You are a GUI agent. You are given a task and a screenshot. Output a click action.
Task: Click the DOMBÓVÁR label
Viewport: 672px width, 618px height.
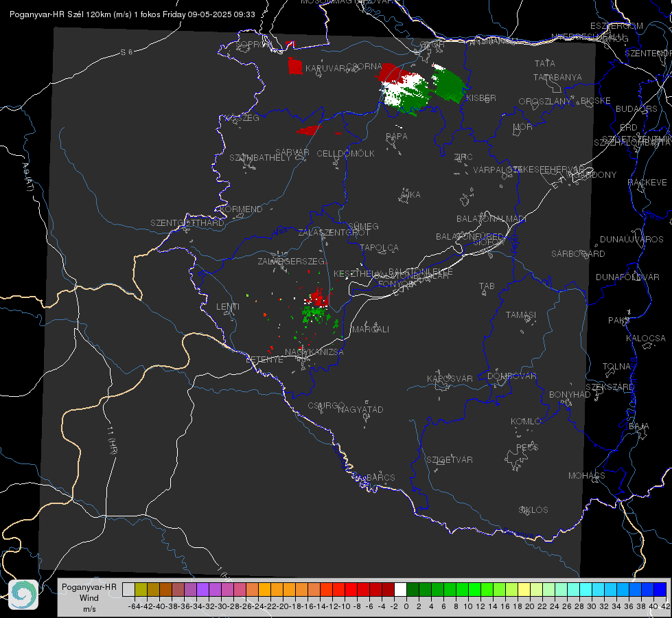coord(511,376)
